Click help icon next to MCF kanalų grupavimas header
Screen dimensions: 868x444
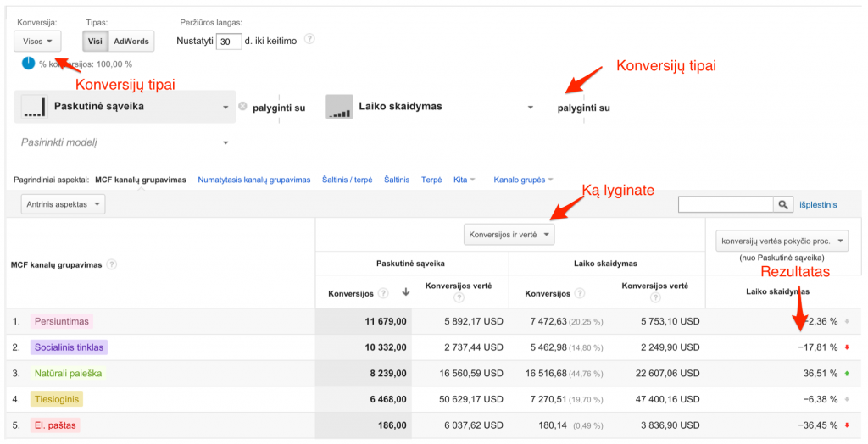[x=112, y=264]
